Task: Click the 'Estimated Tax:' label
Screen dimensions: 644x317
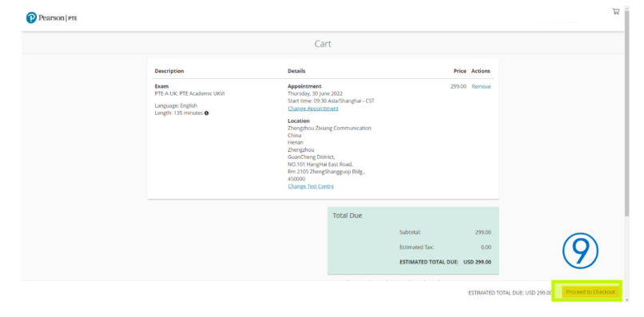Action: [417, 248]
